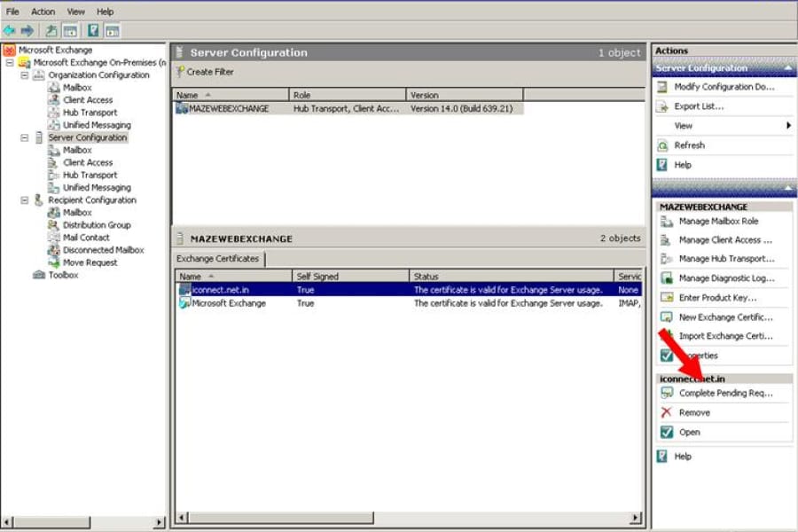Click left tree pane horizontal scrollbar thumb
Viewport: 798px width, 532px height.
(x=52, y=522)
